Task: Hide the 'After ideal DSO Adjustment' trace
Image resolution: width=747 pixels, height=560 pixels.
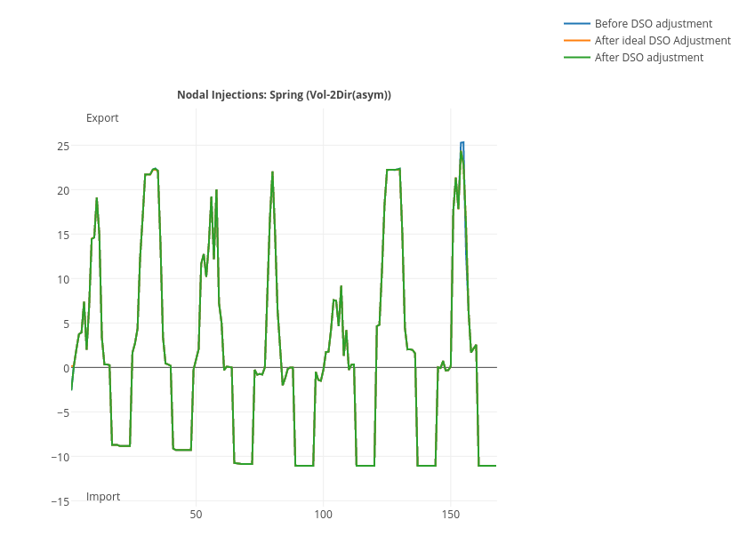Action: coord(662,41)
